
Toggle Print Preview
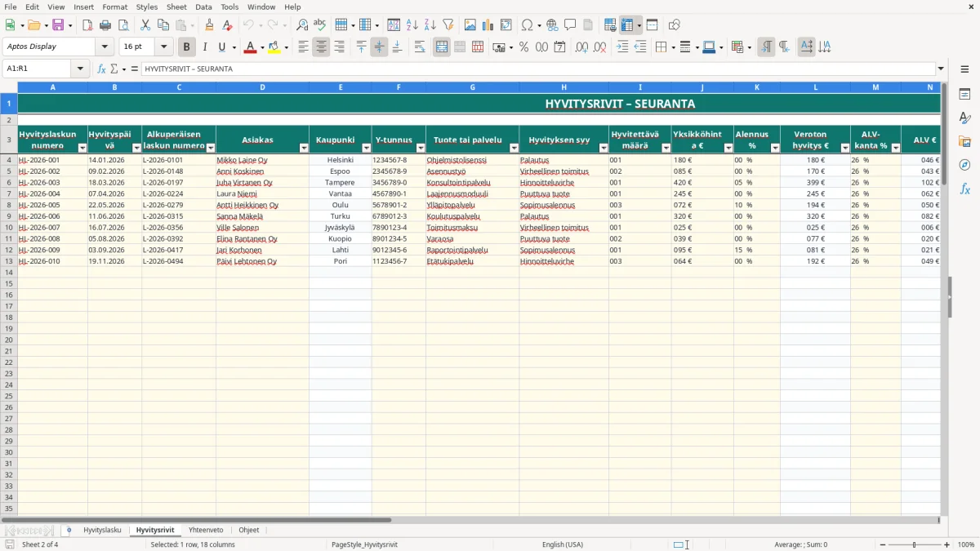point(122,25)
